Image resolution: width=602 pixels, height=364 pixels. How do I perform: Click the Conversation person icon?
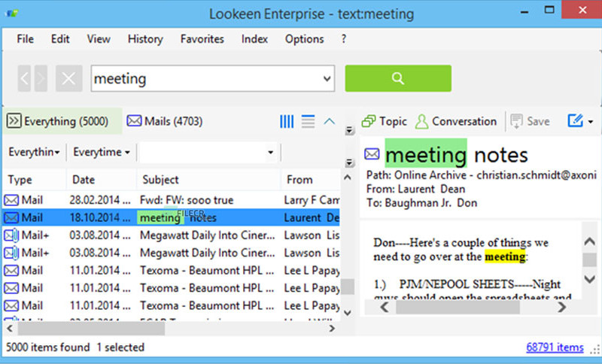[x=421, y=122]
